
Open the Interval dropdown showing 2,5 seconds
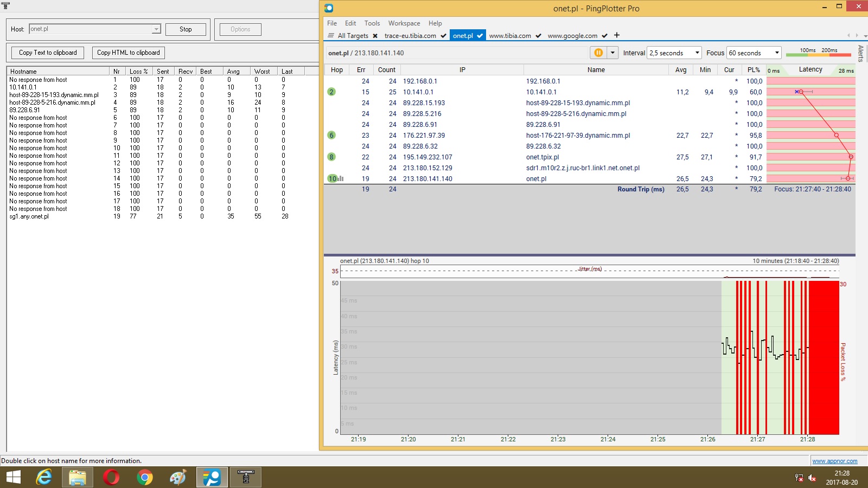point(675,53)
